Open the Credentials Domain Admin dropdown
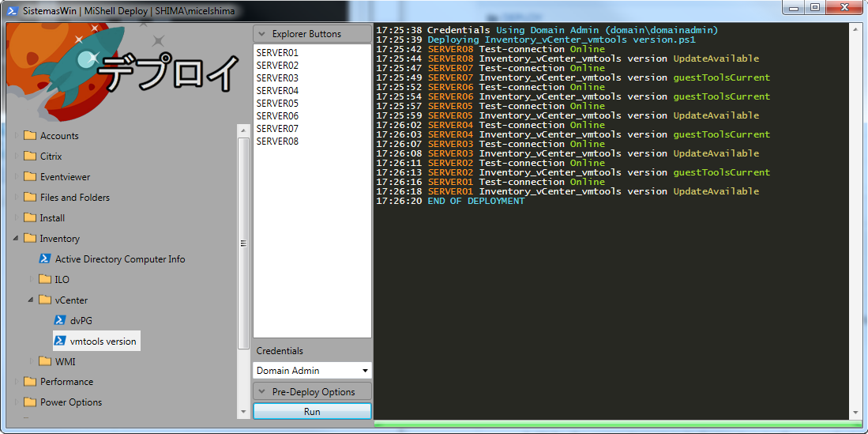Viewport: 868px width, 434px height. click(x=312, y=370)
